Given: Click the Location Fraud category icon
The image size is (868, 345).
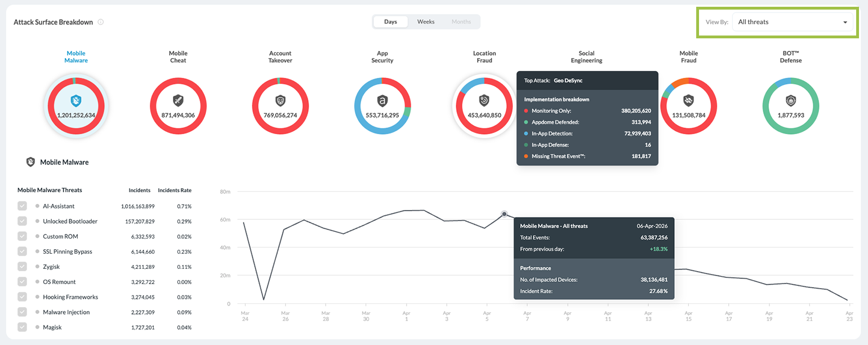Looking at the screenshot, I should [484, 101].
